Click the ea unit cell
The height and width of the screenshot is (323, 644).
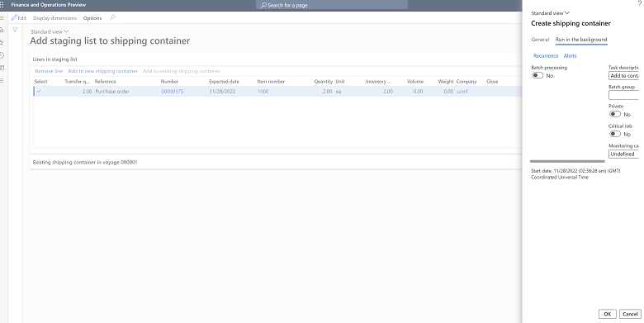[339, 91]
